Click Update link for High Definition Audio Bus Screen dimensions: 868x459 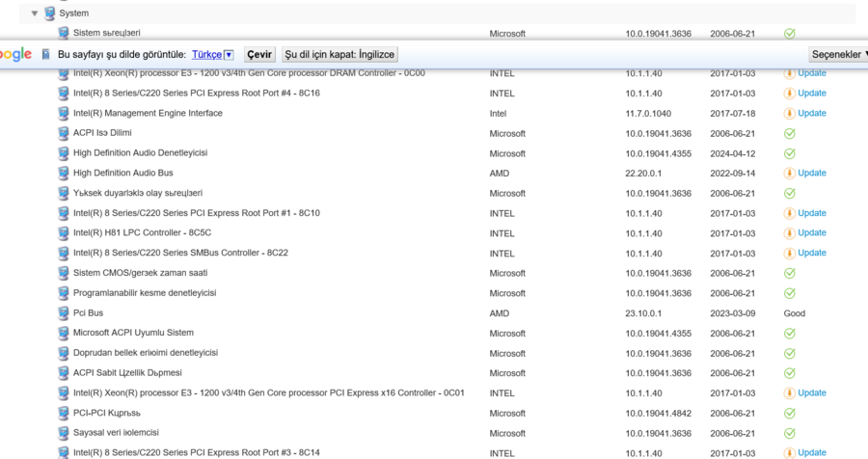pos(811,174)
